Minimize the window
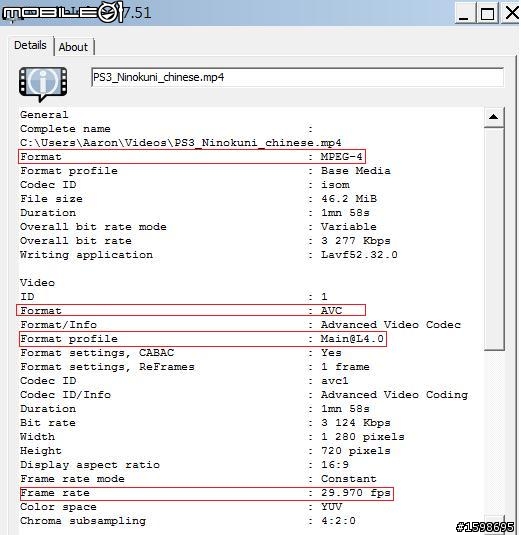The width and height of the screenshot is (521, 535). tap(464, 13)
